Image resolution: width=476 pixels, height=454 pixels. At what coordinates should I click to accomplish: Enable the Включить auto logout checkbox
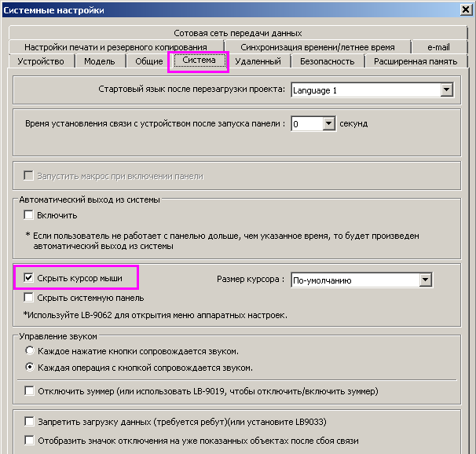tap(28, 215)
